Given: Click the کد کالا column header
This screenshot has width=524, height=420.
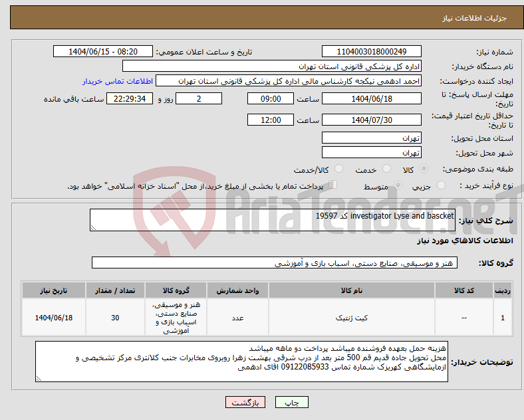Looking at the screenshot, I should (464, 290).
